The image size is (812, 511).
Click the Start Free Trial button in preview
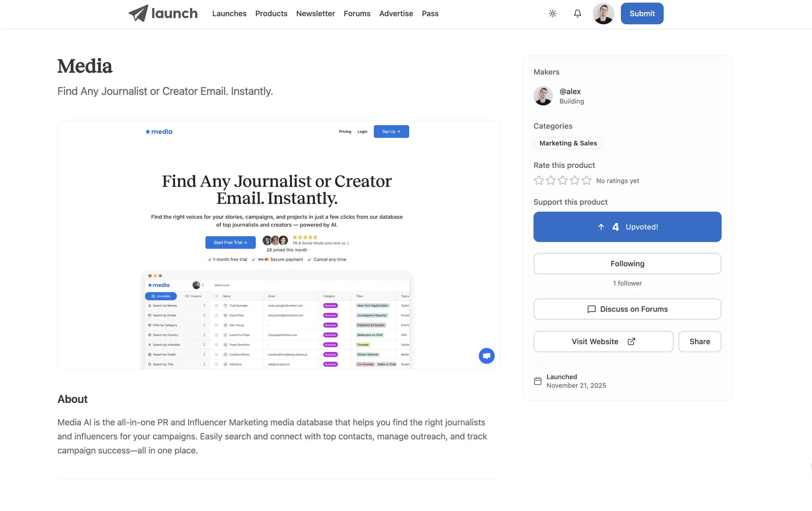pos(230,242)
